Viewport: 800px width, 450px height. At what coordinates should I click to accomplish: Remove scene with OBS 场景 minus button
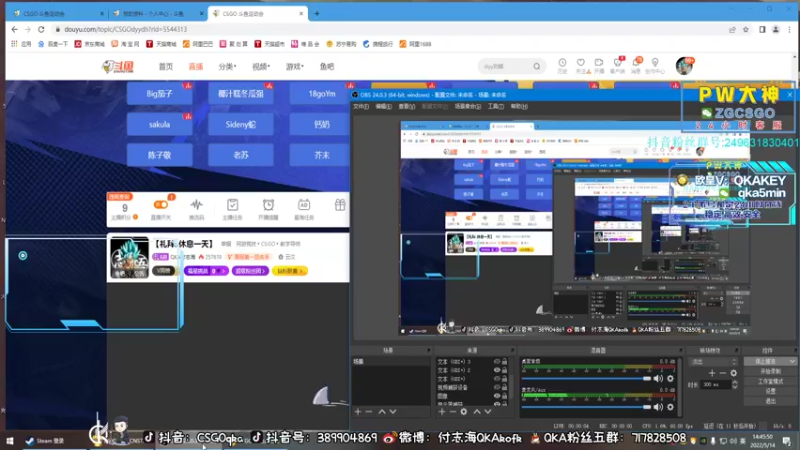[x=369, y=411]
